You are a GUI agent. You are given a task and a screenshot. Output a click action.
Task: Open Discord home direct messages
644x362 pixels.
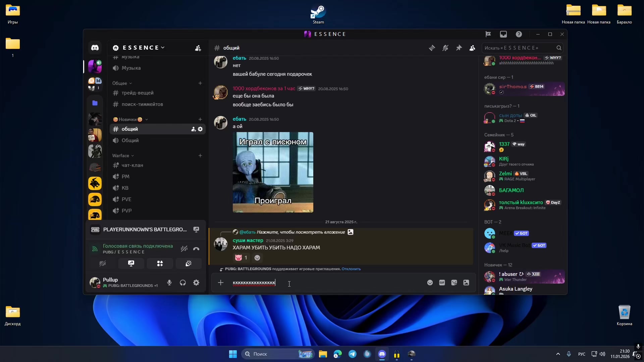coord(95,48)
